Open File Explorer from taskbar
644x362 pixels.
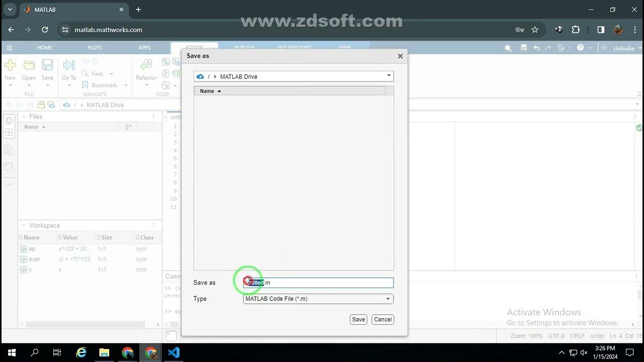[x=104, y=352]
